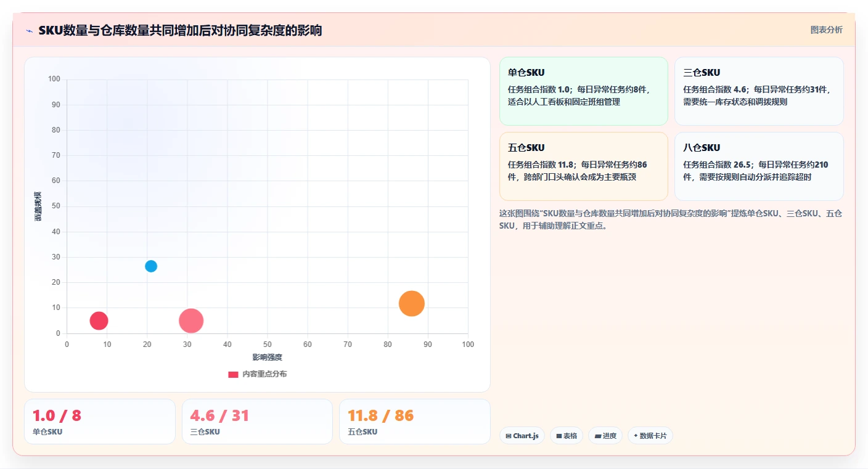
Task: Select the blue bubble on the chart
Action: (151, 266)
